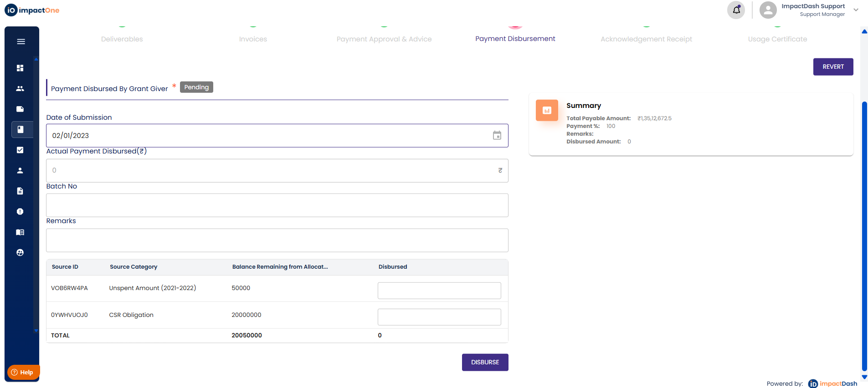This screenshot has height=388, width=868.
Task: Open the Usage Certificate step
Action: coord(777,39)
